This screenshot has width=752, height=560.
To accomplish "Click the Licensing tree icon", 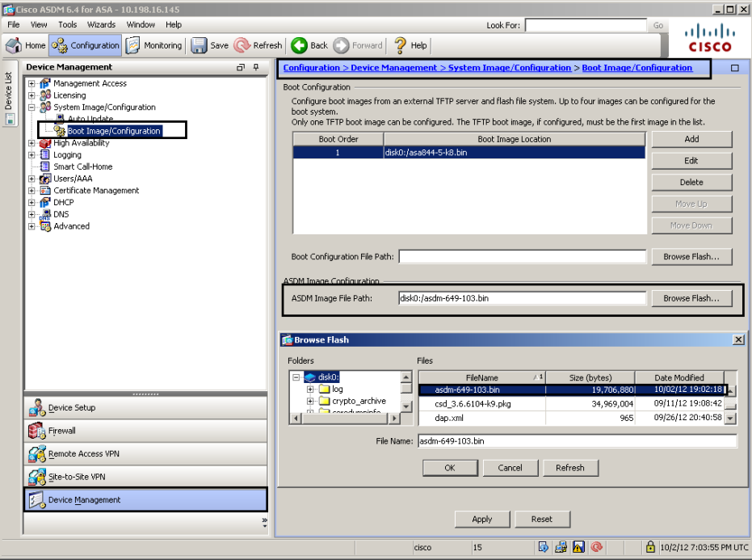I will pos(45,95).
